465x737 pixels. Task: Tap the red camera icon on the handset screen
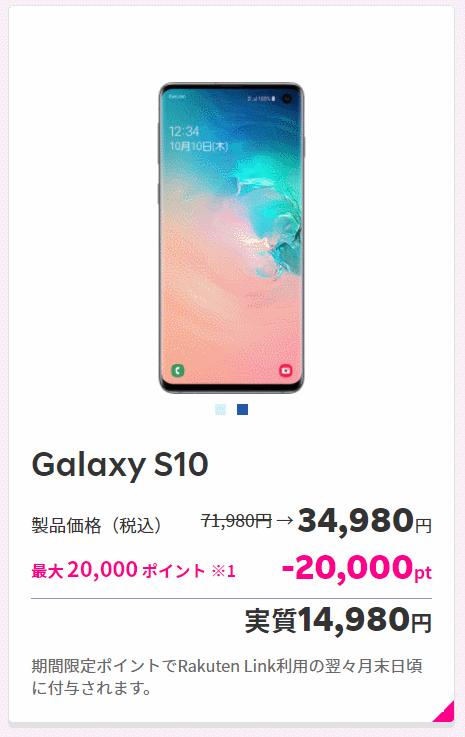point(285,370)
